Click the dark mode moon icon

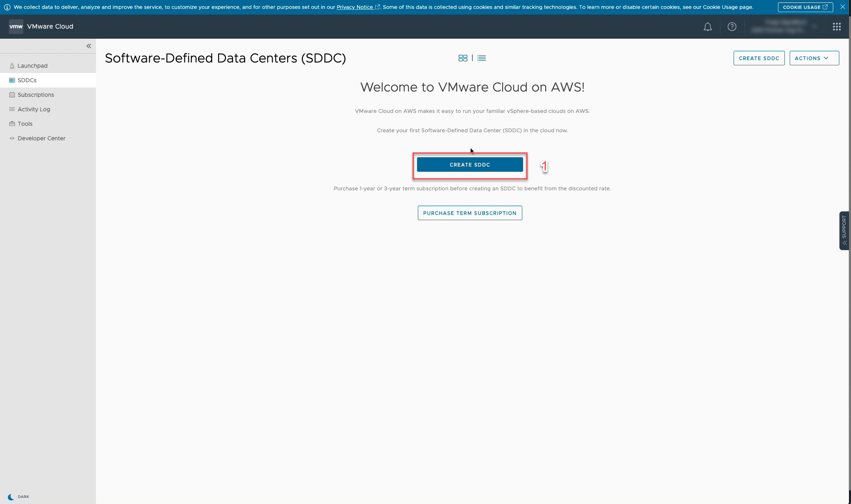pyautogui.click(x=11, y=497)
